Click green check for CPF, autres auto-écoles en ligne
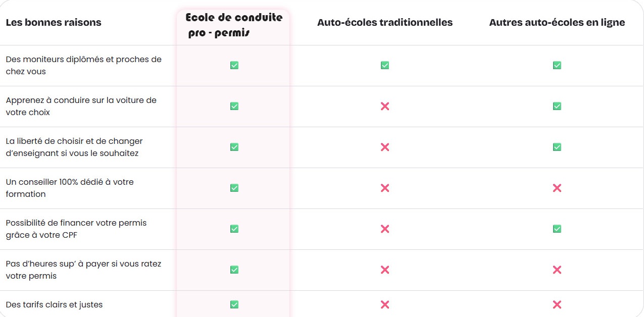Viewport: 644px width, 317px height. coord(557,229)
